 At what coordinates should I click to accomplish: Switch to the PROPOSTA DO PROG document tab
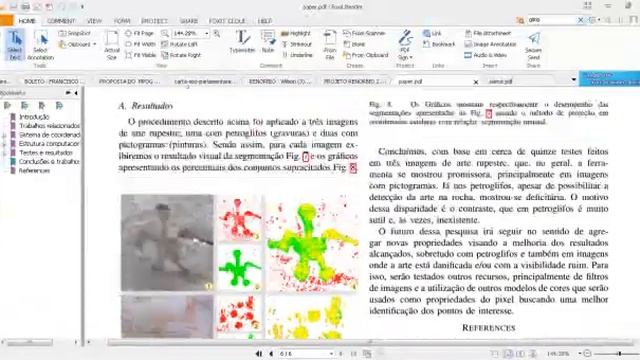pos(129,81)
